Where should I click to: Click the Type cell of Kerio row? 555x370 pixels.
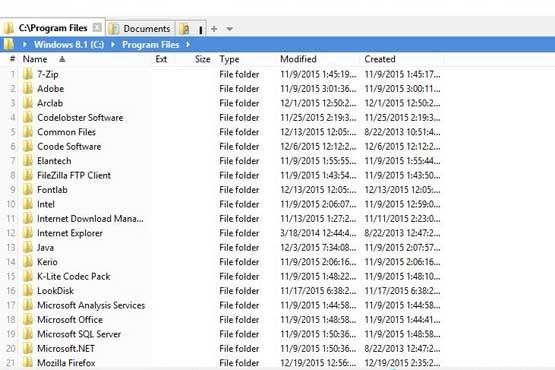pos(239,262)
